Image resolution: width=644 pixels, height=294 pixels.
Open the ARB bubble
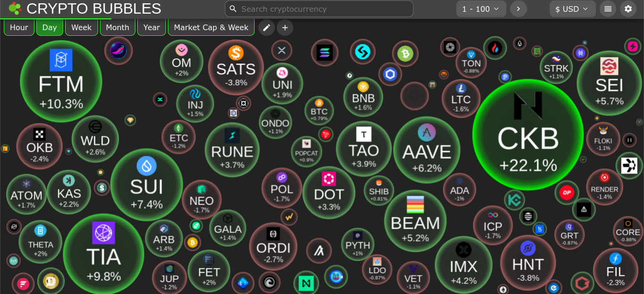[164, 238]
